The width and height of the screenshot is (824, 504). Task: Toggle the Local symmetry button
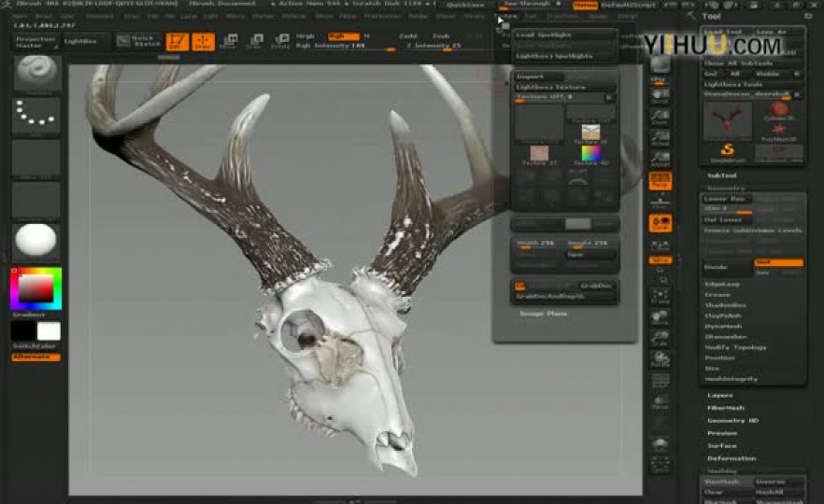[660, 223]
